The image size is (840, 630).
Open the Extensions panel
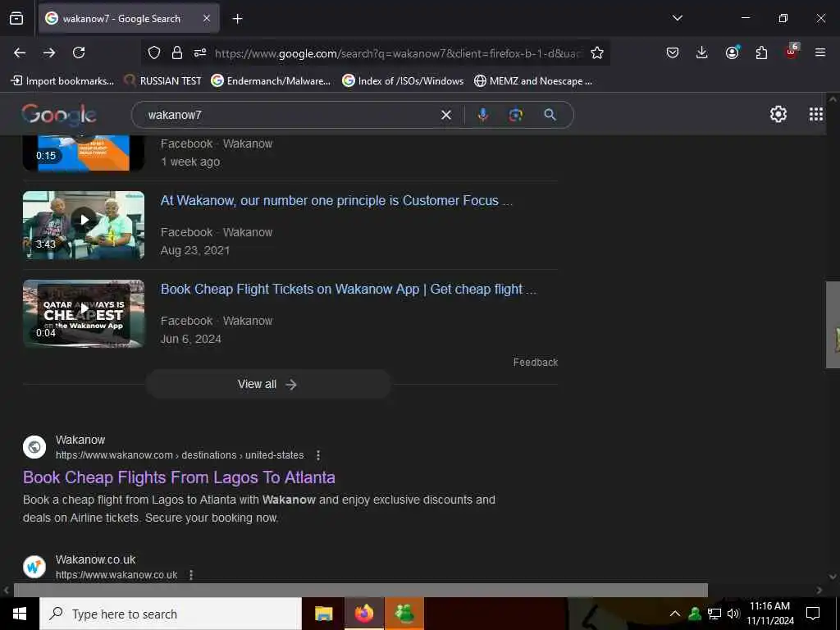[761, 52]
